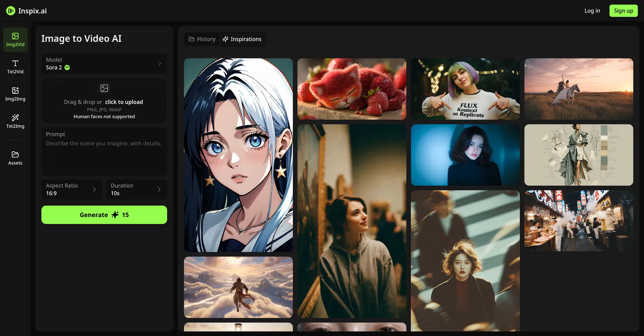Open the Japanese street market thumbnail
The width and height of the screenshot is (644, 336).
pos(578,220)
